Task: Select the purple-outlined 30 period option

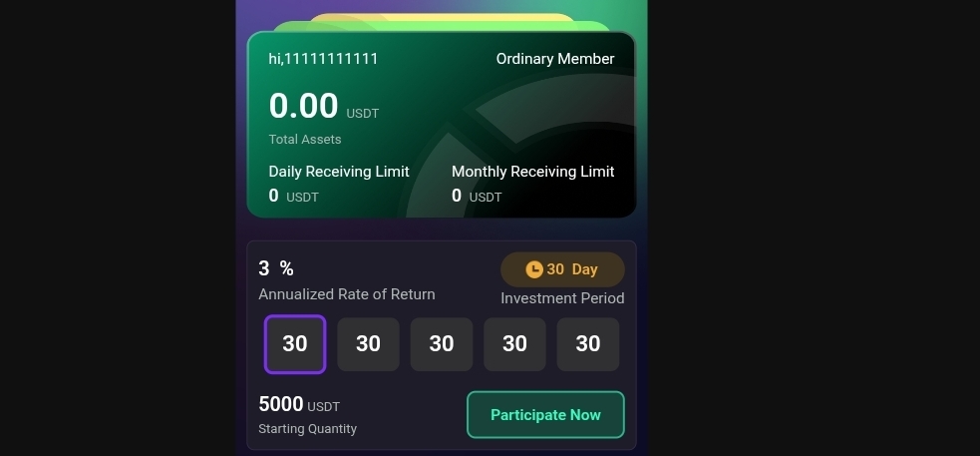Action: (x=295, y=344)
